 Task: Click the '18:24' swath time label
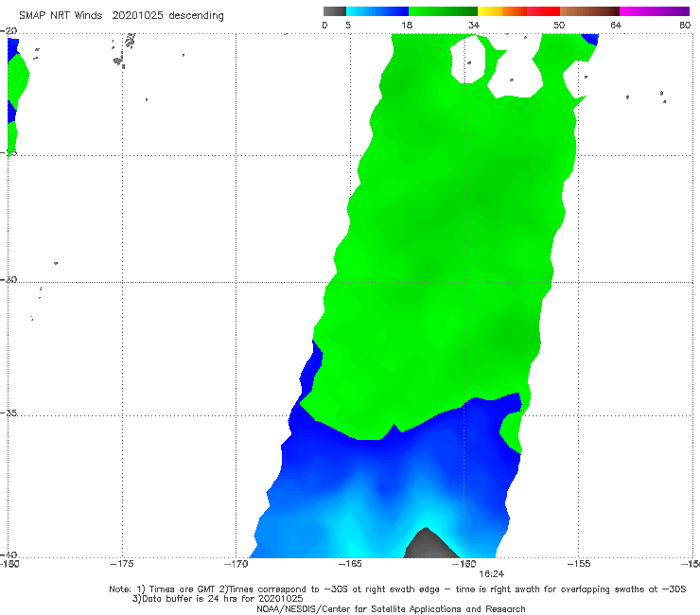(492, 574)
